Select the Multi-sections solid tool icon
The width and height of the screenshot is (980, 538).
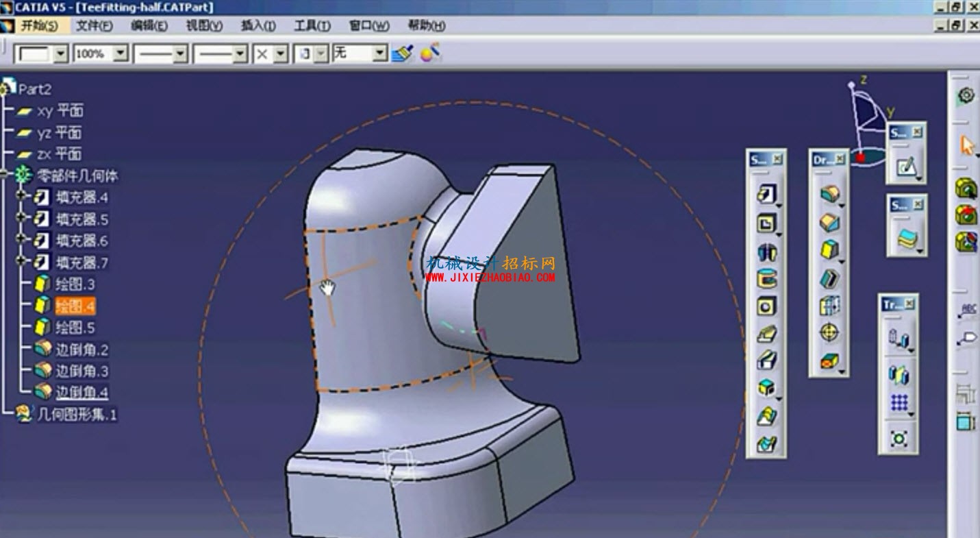point(766,415)
